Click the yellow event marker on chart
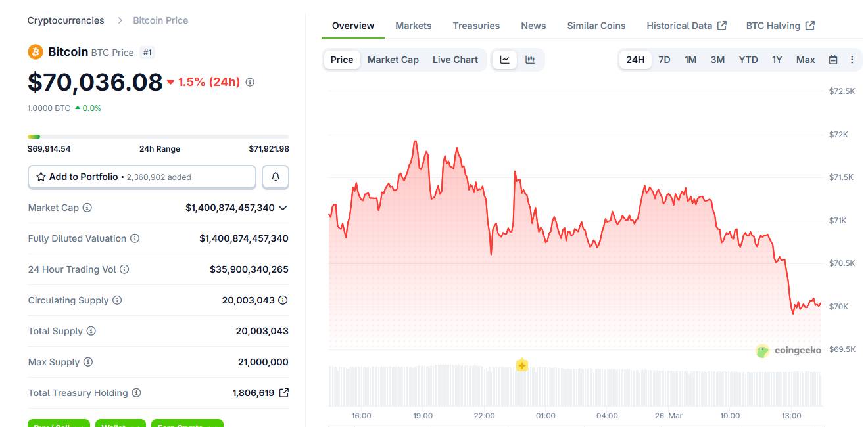This screenshot has width=868, height=427. [x=522, y=365]
